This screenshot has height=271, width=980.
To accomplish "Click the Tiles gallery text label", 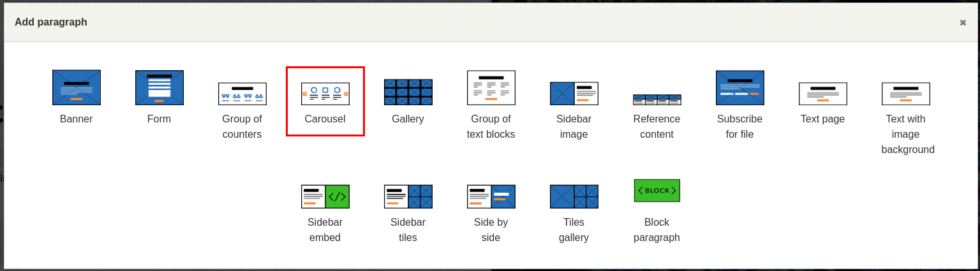I will coord(574,230).
